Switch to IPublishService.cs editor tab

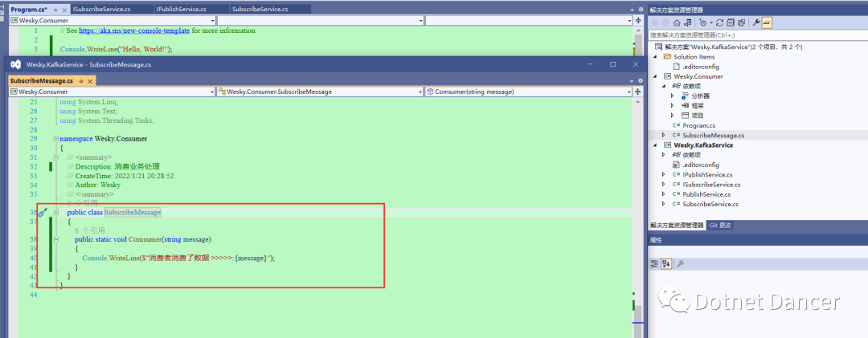pos(181,10)
